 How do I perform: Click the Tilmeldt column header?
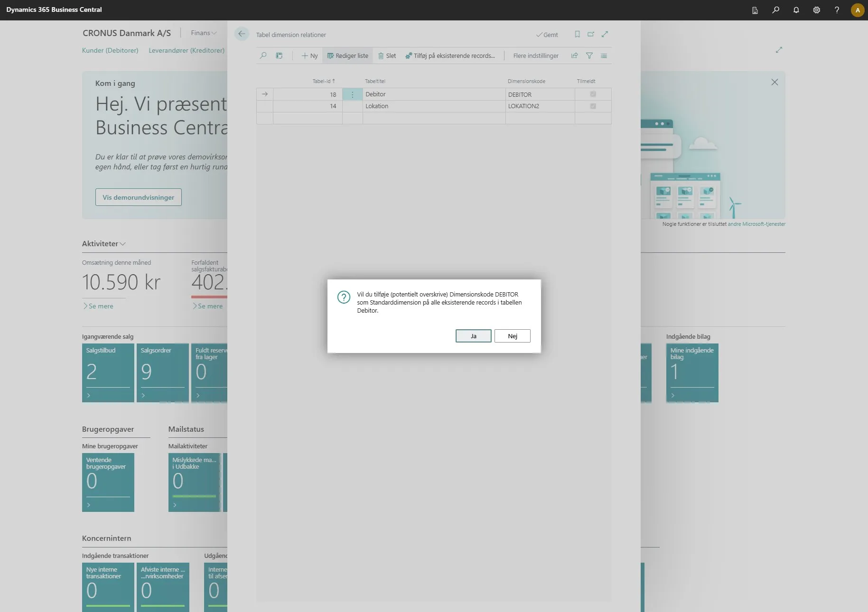[x=586, y=81]
